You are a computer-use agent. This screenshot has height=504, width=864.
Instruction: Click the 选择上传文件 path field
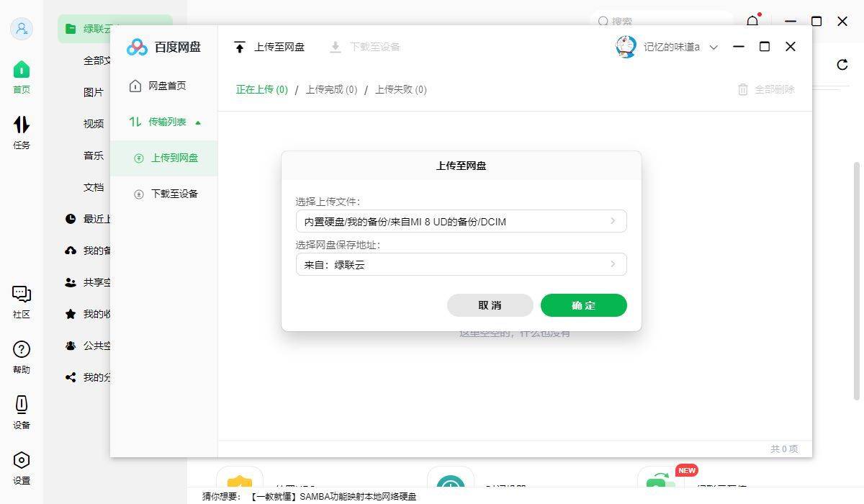tap(461, 221)
